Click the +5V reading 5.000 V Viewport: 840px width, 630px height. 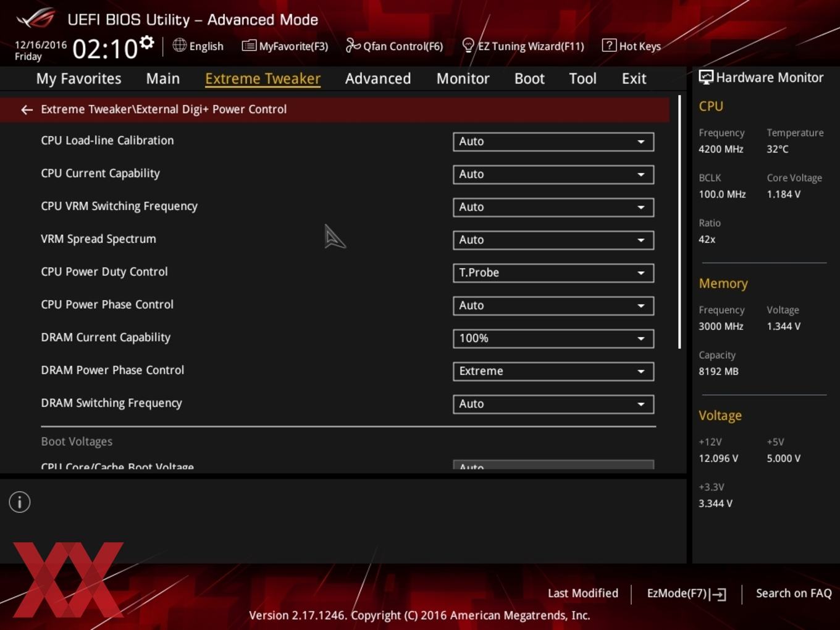point(783,458)
